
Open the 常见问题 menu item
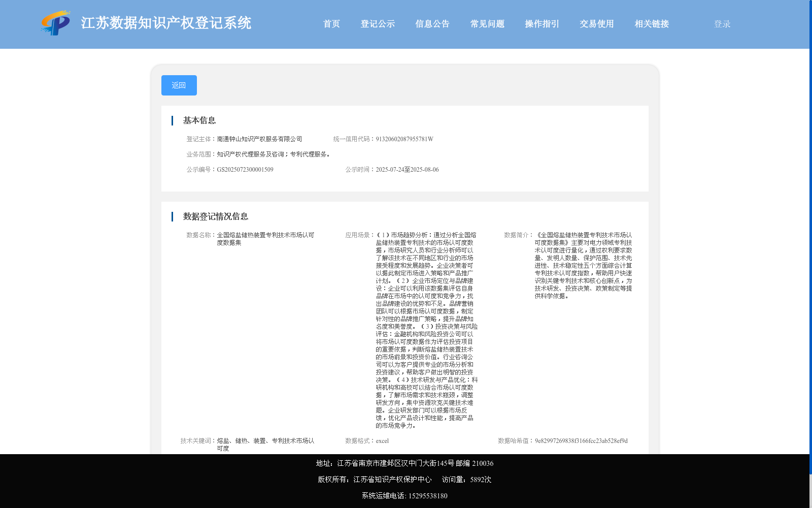pyautogui.click(x=487, y=24)
